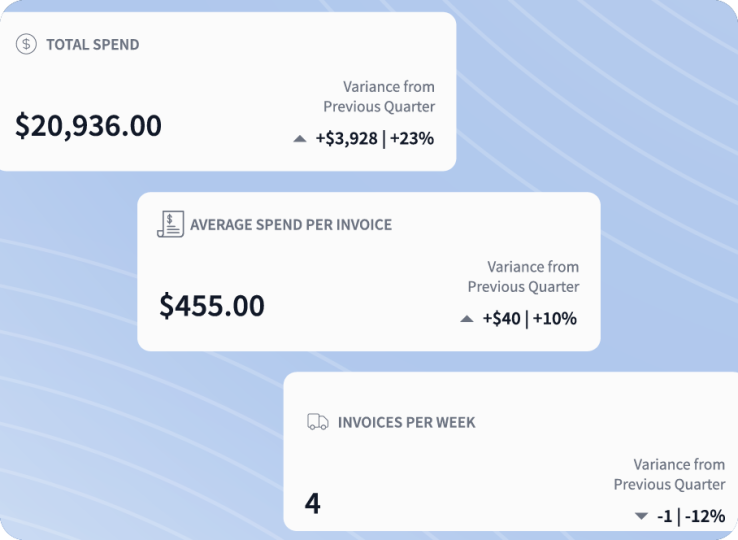Select the AVERAGE SPEND PER INVOICE heading

click(290, 225)
